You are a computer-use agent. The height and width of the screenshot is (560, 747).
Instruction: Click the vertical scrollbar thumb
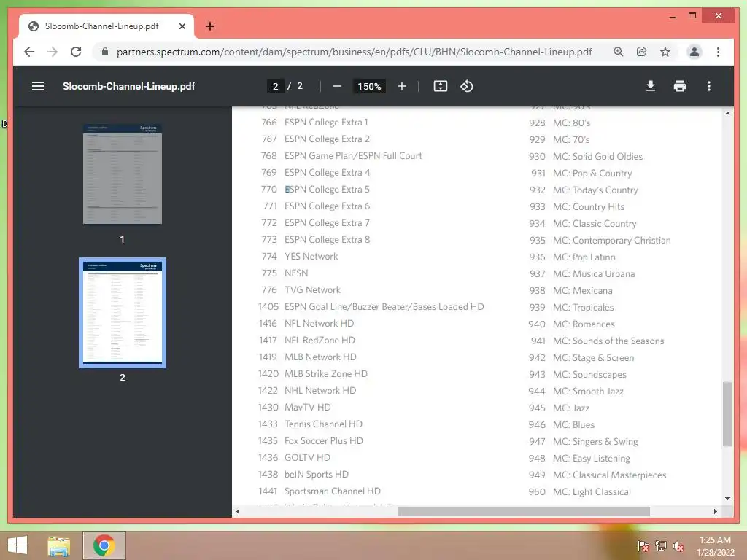(727, 414)
